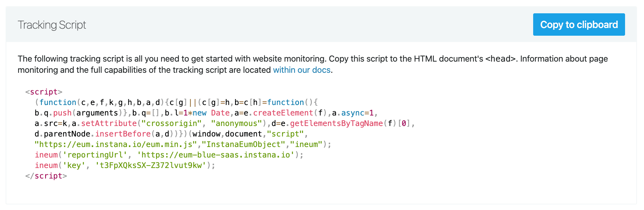Click 'createElement' in the code block
The image size is (644, 210).
coord(283,113)
